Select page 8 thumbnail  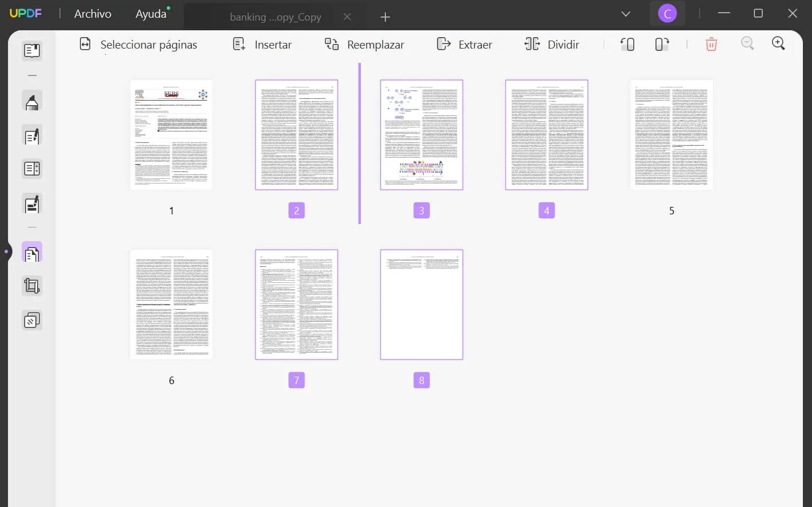coord(421,305)
